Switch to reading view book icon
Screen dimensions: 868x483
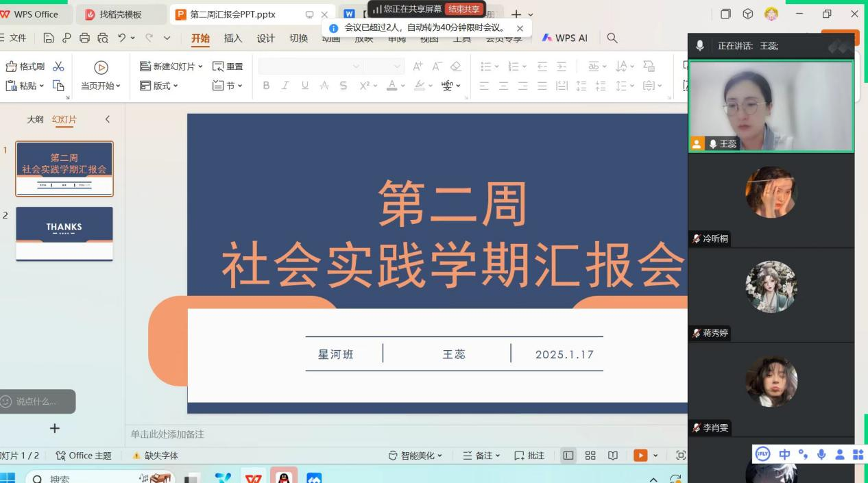(613, 456)
